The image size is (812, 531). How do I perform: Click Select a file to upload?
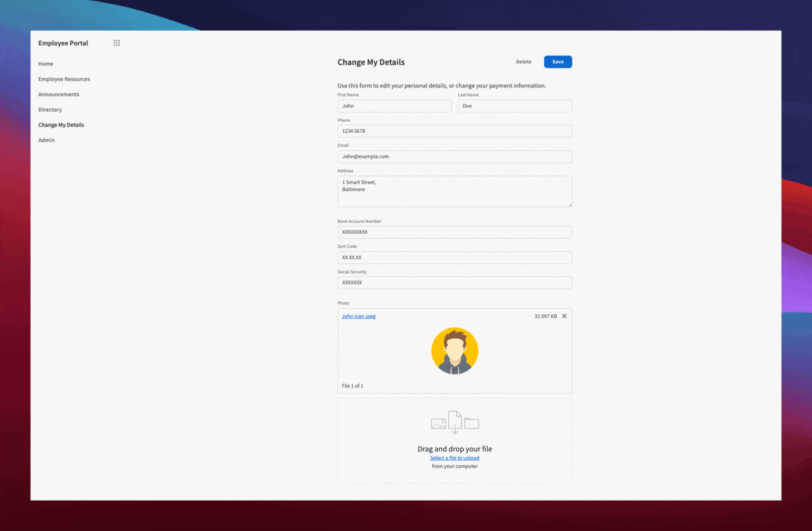[455, 458]
